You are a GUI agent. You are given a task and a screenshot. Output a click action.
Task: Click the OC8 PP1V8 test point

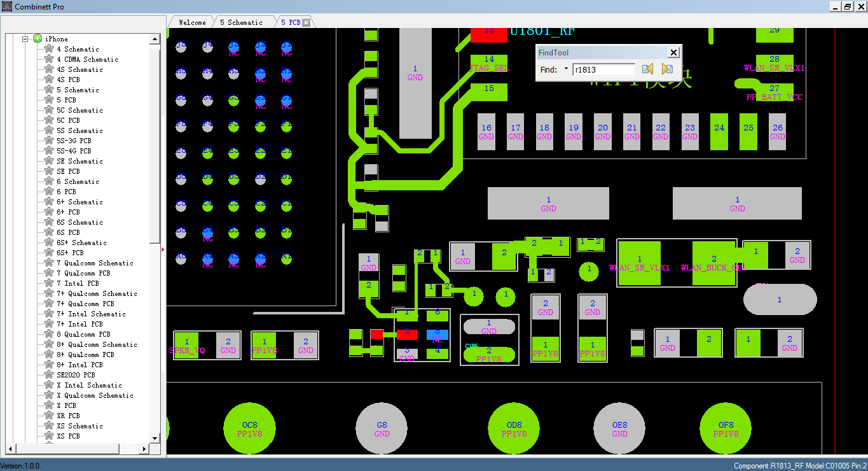(250, 429)
